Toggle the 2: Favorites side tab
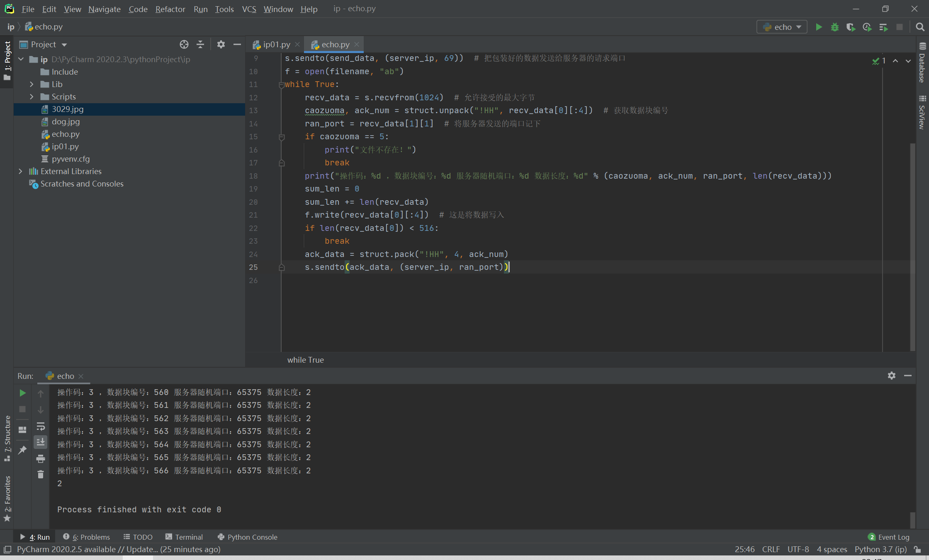The width and height of the screenshot is (929, 560). click(7, 498)
